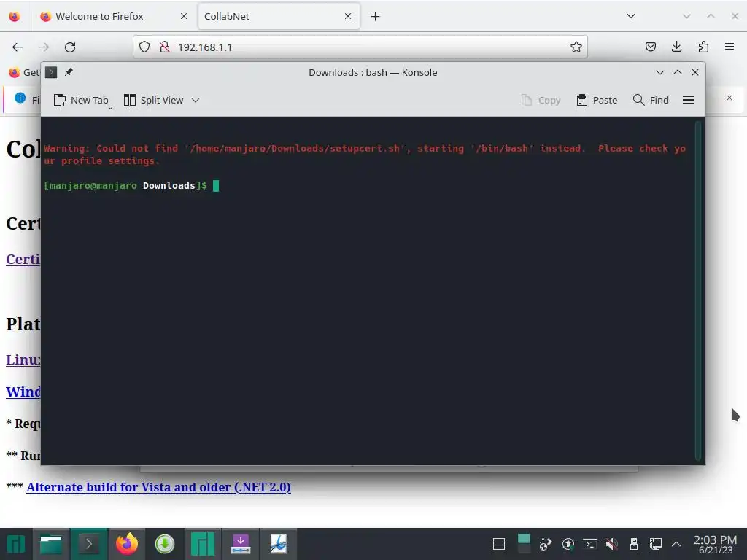This screenshot has width=747, height=560.
Task: Open Alternate build for Vista link
Action: click(x=158, y=487)
